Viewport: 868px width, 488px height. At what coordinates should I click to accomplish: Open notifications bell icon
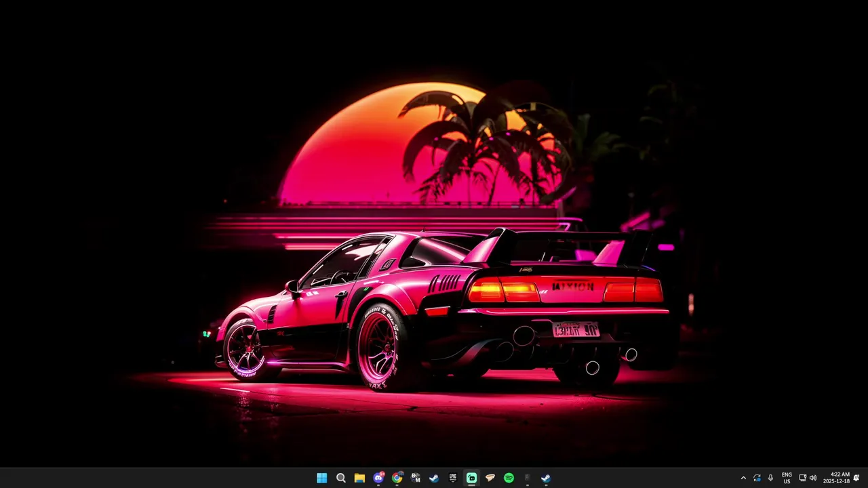click(x=856, y=478)
